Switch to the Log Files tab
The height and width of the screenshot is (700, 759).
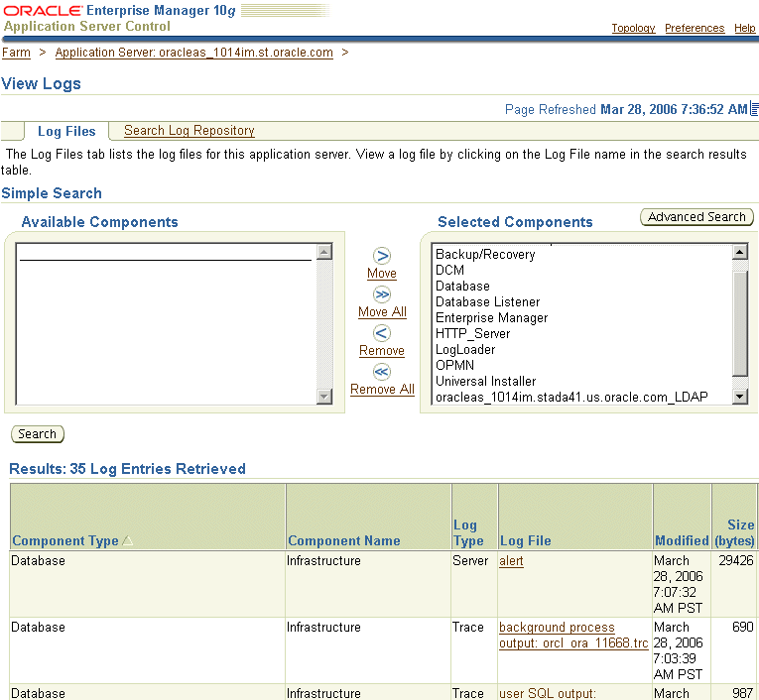click(x=66, y=131)
